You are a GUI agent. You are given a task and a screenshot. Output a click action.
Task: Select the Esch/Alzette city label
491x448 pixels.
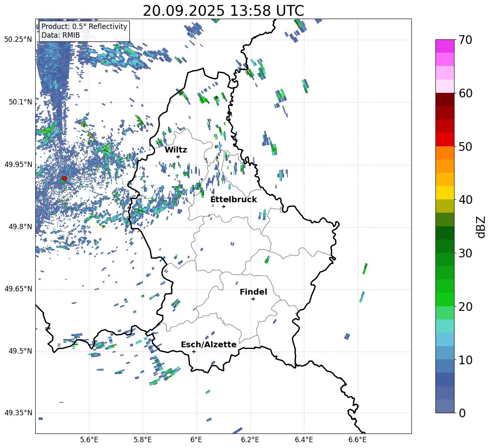[209, 345]
